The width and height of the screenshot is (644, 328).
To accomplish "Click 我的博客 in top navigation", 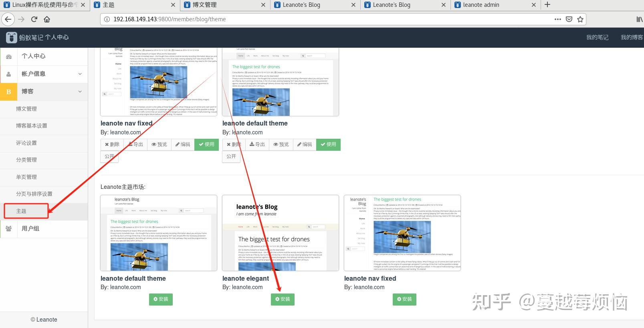I will (x=632, y=37).
